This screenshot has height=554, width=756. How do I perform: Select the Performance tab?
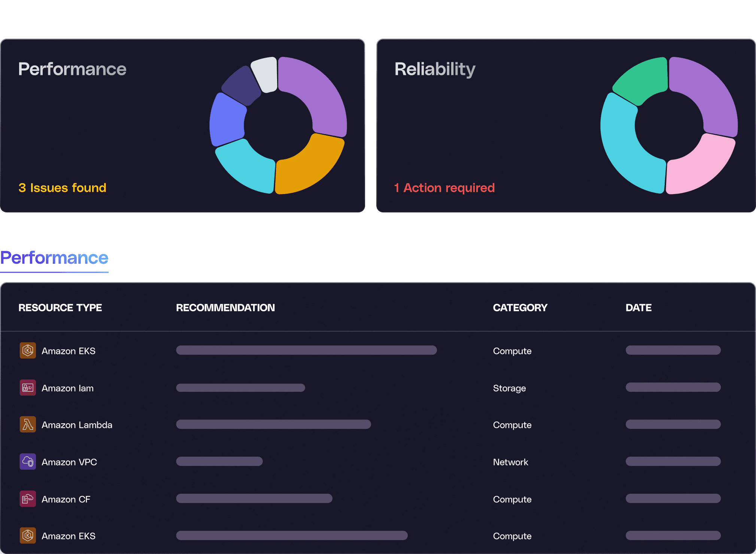click(54, 258)
